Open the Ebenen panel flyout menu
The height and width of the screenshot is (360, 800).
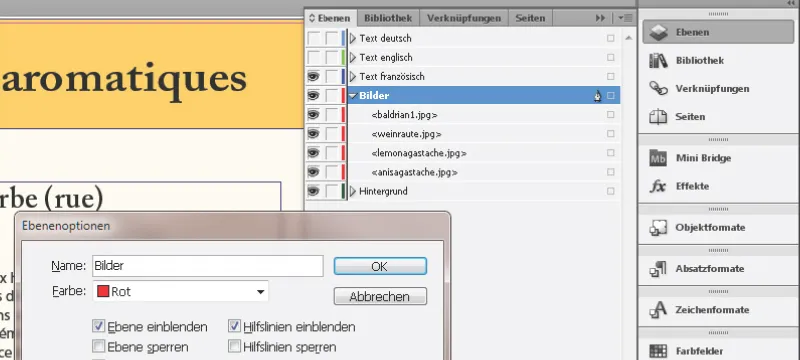click(625, 18)
